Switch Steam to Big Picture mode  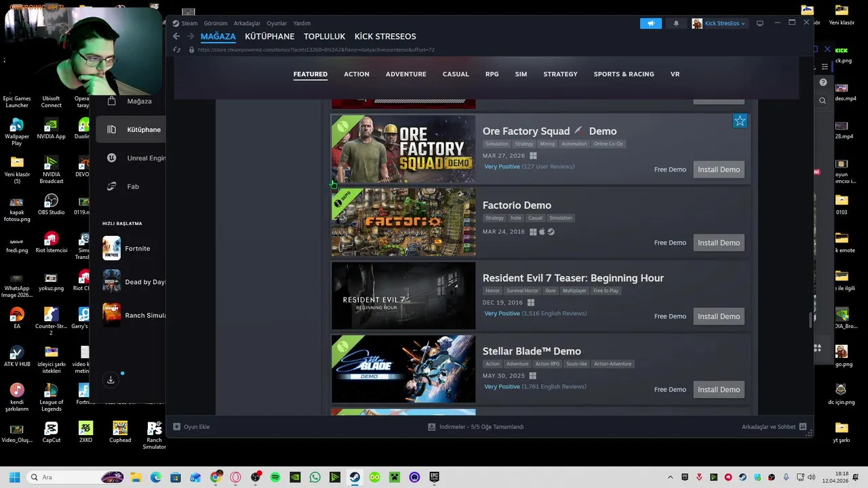pos(760,23)
